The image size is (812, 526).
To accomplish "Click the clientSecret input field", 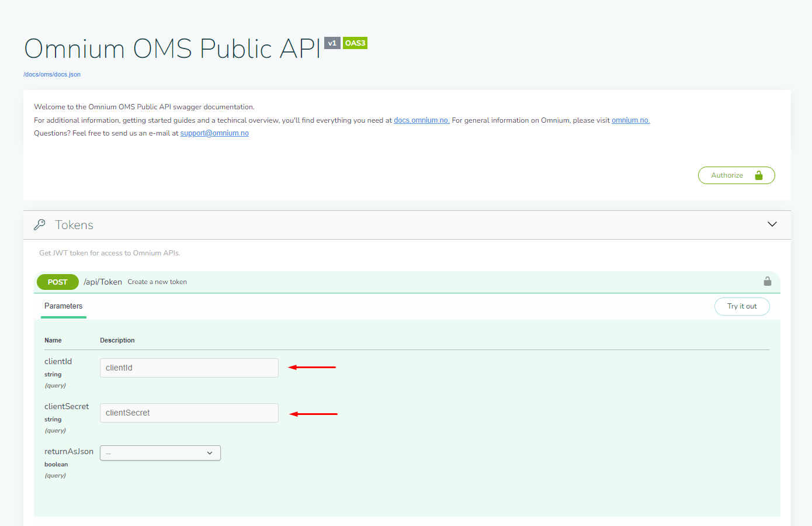I will pos(189,413).
